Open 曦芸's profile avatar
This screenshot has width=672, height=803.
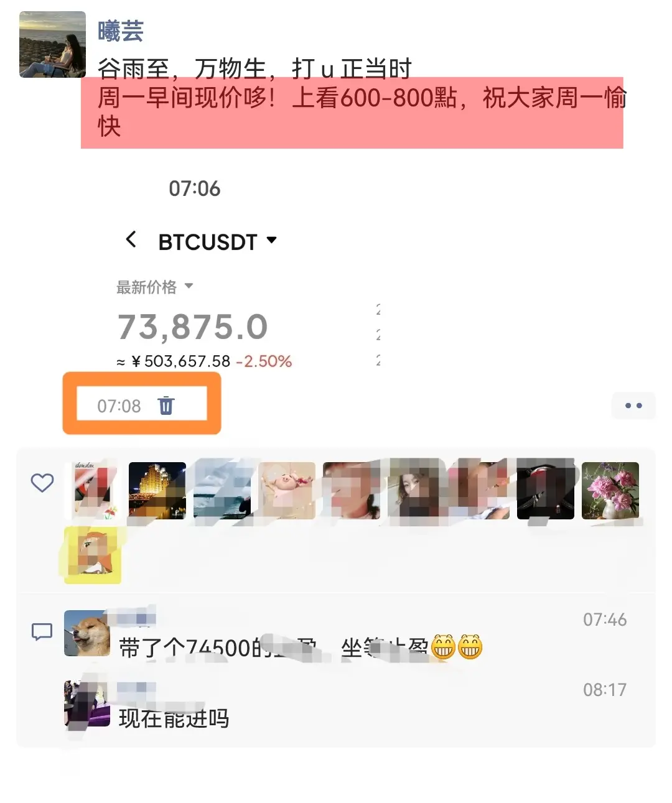[x=52, y=44]
